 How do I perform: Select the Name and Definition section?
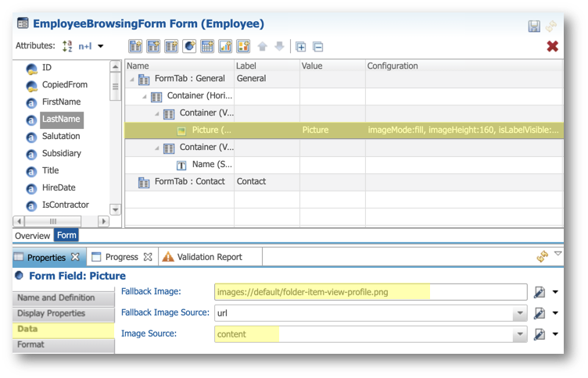click(x=56, y=298)
